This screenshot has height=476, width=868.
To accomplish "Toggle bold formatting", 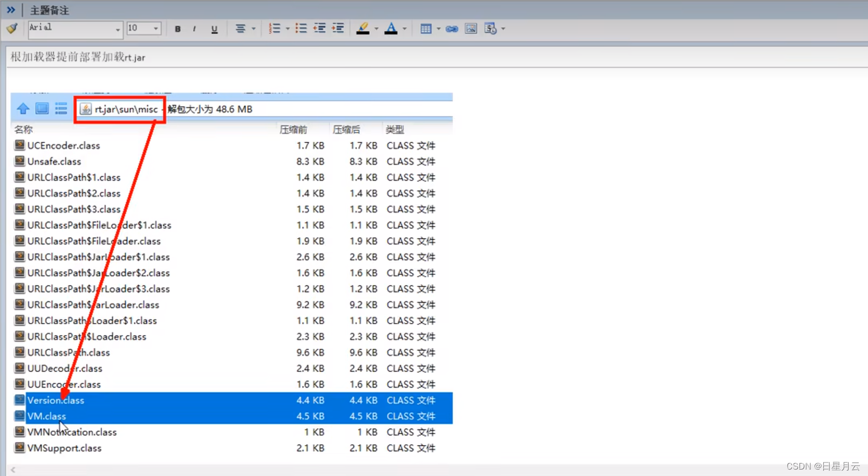I will [177, 29].
